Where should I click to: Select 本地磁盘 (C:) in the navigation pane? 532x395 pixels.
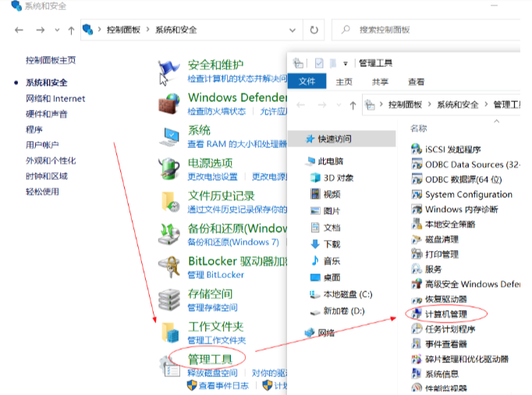point(347,294)
